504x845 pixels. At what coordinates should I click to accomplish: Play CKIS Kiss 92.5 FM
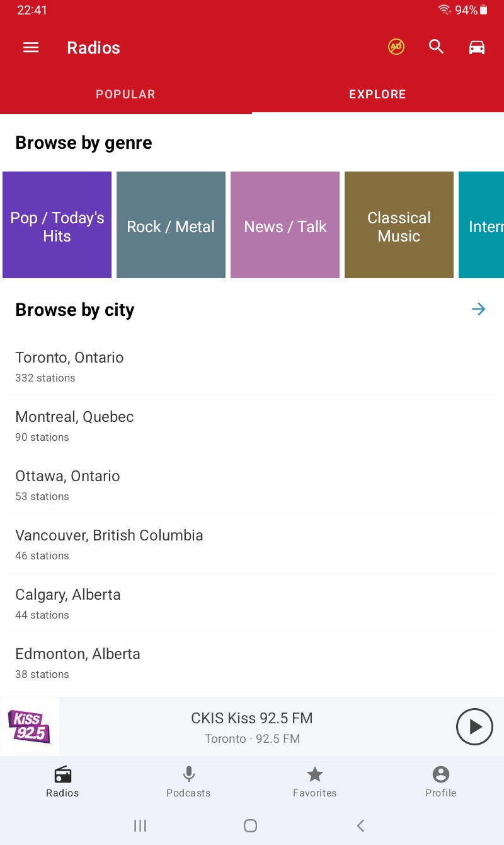click(474, 727)
